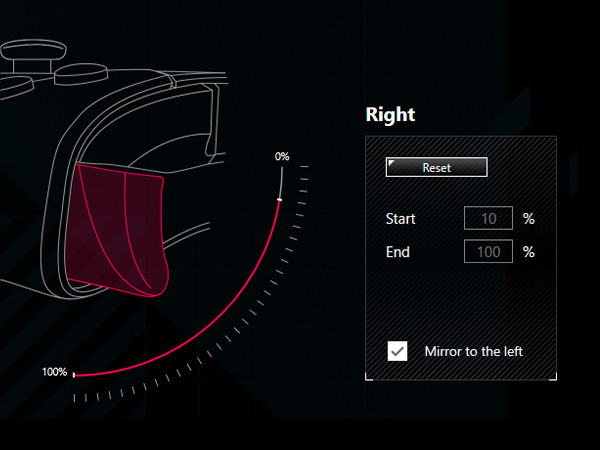Click the 'End' label

click(x=398, y=252)
